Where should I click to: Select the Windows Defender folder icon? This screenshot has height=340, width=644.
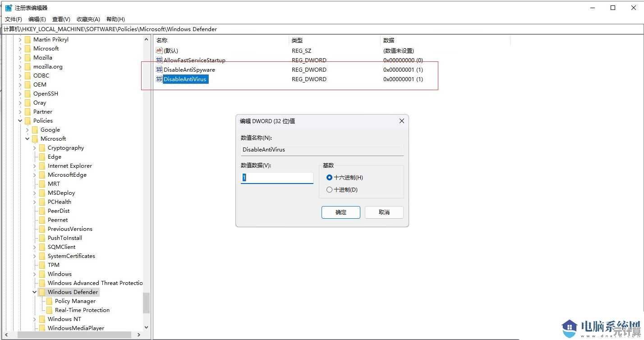point(42,292)
